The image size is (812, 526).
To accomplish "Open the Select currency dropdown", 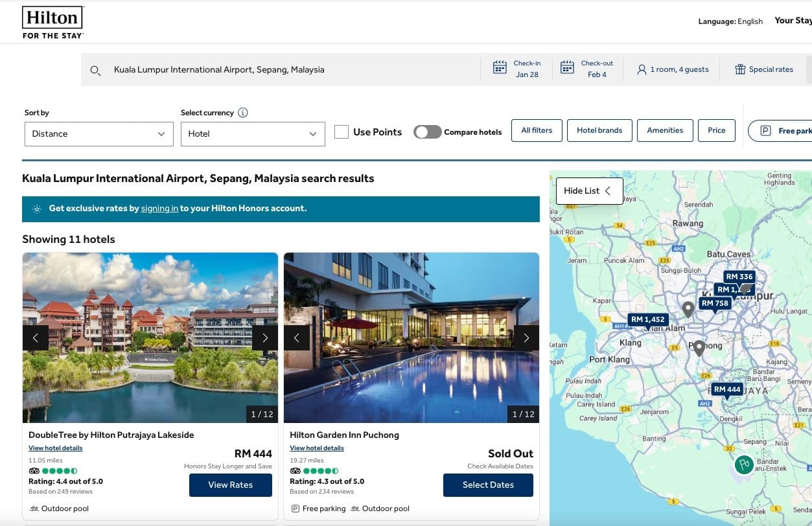I will coord(253,134).
